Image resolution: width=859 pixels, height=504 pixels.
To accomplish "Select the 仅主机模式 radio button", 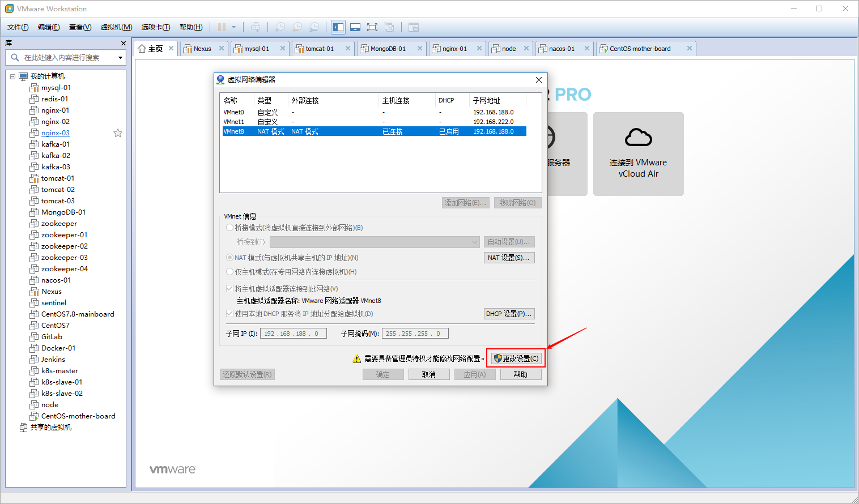I will (x=229, y=272).
